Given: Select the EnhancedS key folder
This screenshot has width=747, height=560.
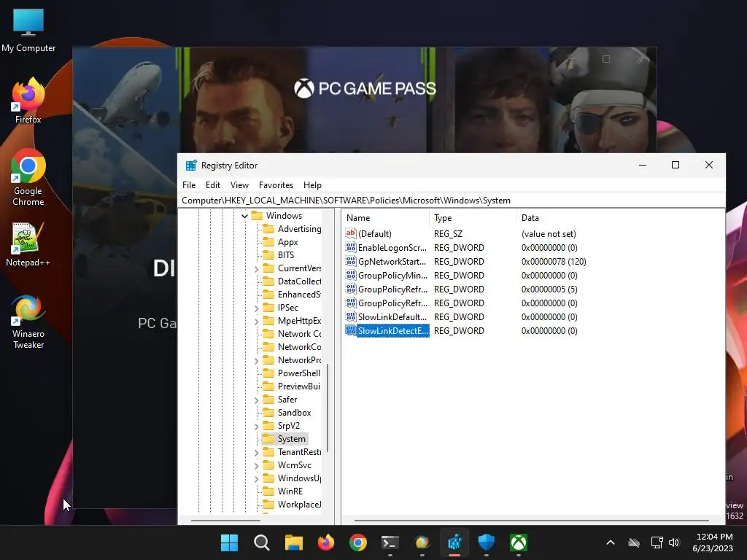Looking at the screenshot, I should [292, 295].
